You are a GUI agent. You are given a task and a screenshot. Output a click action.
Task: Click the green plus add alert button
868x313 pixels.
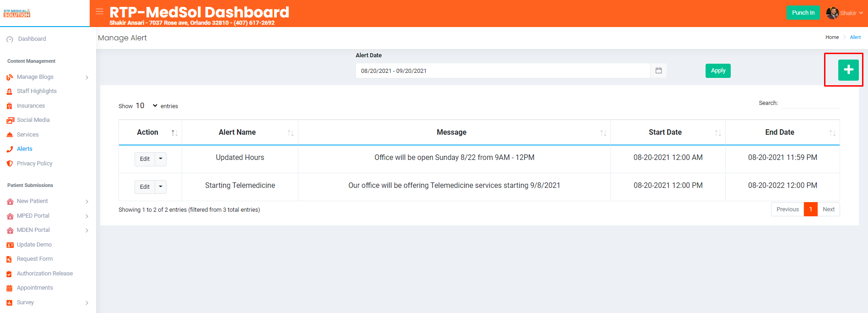click(848, 70)
